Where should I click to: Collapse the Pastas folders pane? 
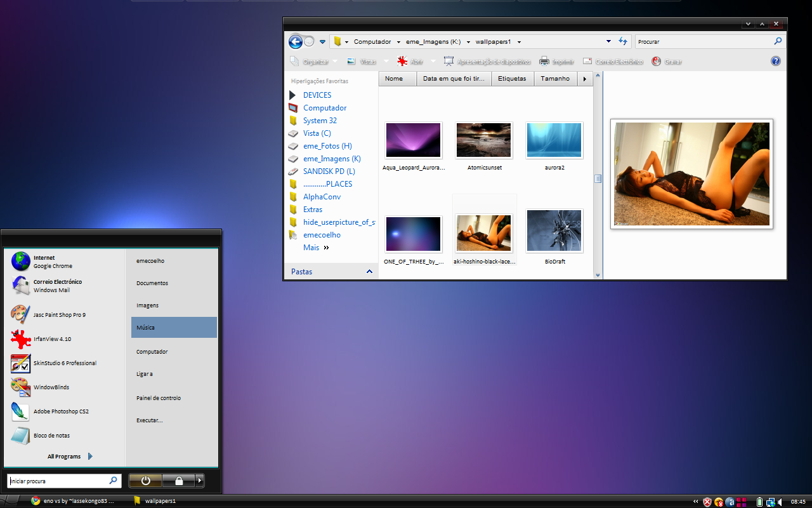(369, 272)
